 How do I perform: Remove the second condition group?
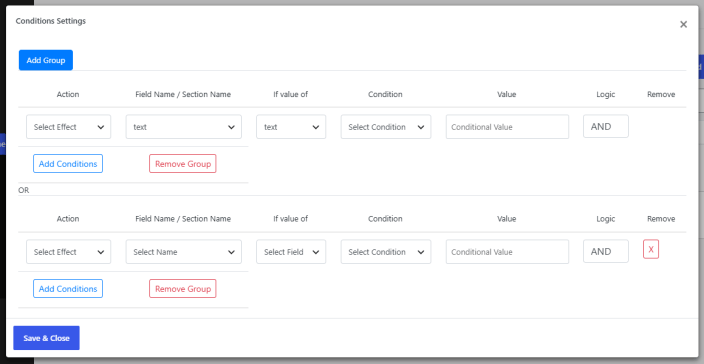(183, 289)
